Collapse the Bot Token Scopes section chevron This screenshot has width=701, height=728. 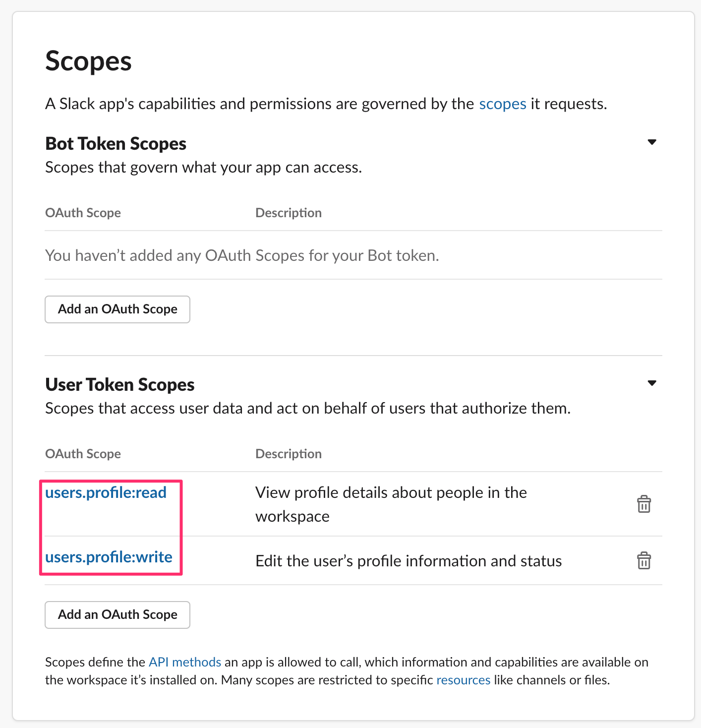[x=652, y=142]
